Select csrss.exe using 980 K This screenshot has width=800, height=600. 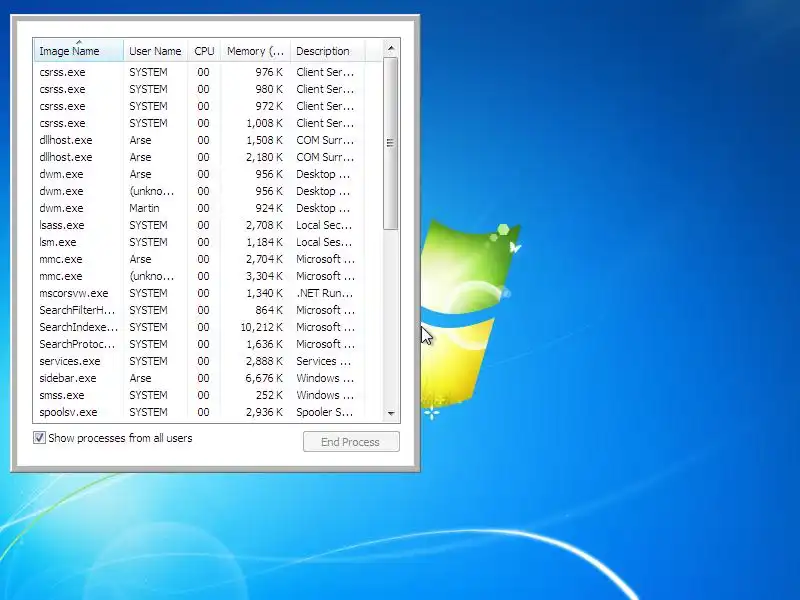(208, 89)
